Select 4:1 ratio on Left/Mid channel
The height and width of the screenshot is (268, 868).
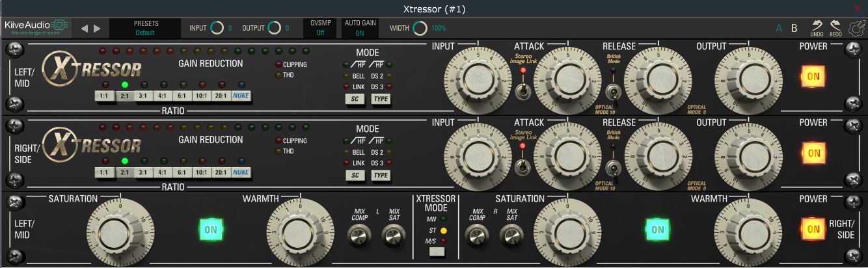163,96
